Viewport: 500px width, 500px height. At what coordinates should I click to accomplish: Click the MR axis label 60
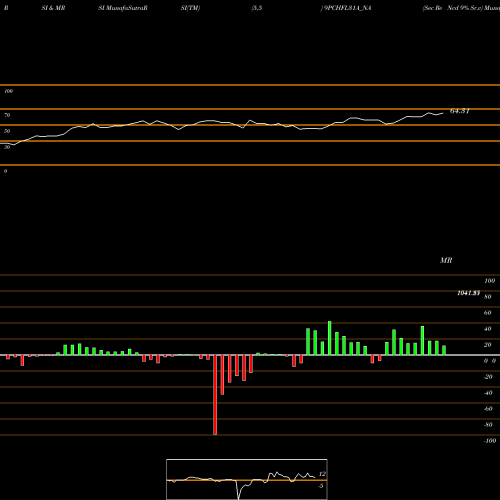click(488, 313)
